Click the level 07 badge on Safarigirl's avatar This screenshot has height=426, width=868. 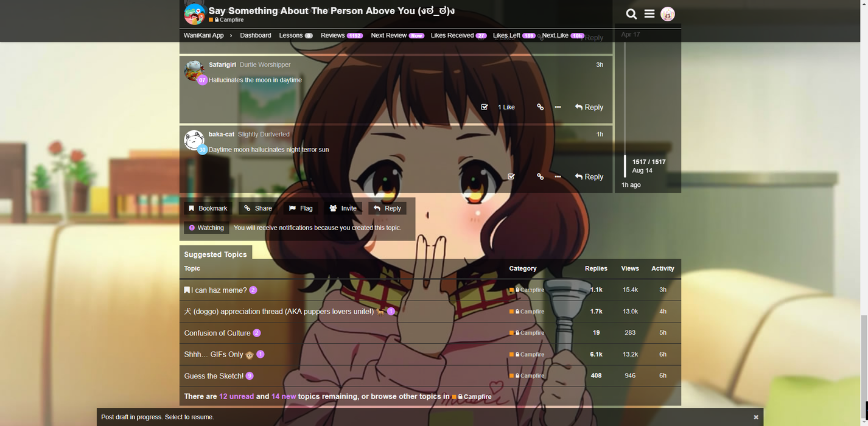(202, 80)
